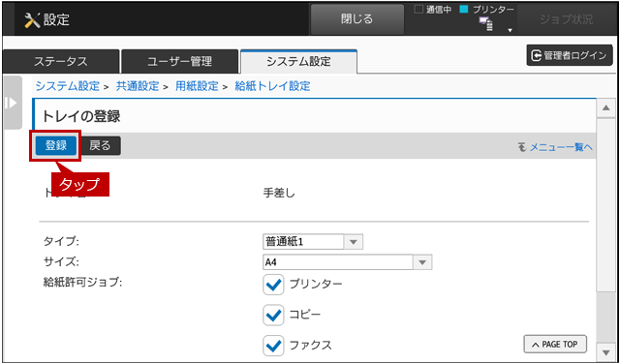Open the ジョブ状況 job status

coord(566,19)
